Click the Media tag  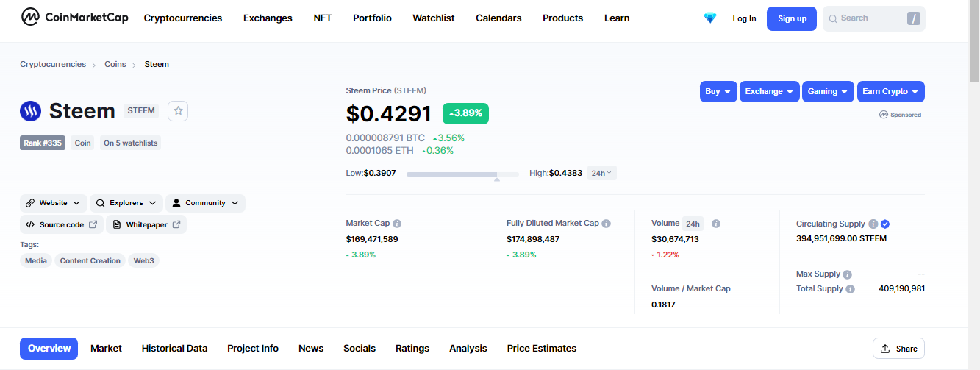click(36, 260)
